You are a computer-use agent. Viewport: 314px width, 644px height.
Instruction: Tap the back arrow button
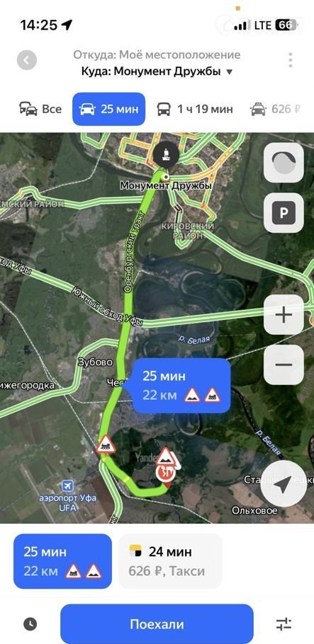pos(27,60)
